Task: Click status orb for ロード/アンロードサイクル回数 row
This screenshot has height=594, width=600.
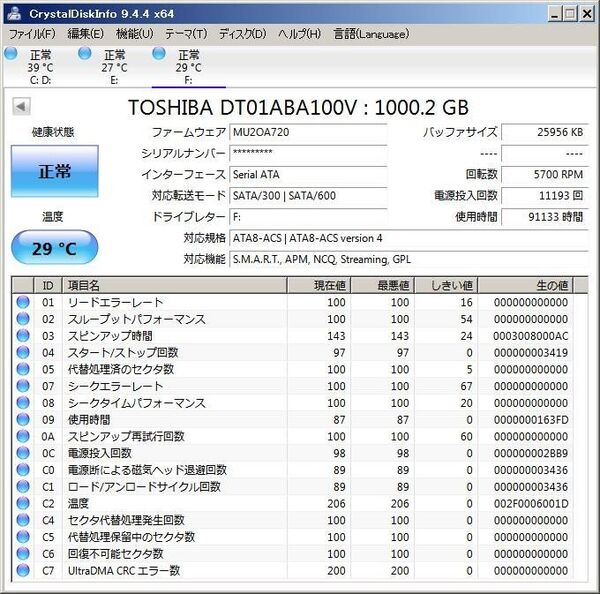Action: (23, 486)
